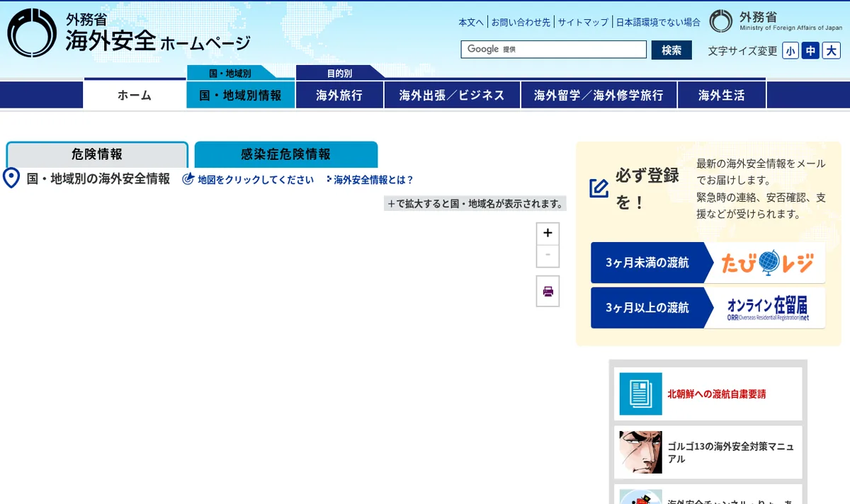Open 日本語環境でない場合 link
This screenshot has height=504, width=850.
(658, 22)
